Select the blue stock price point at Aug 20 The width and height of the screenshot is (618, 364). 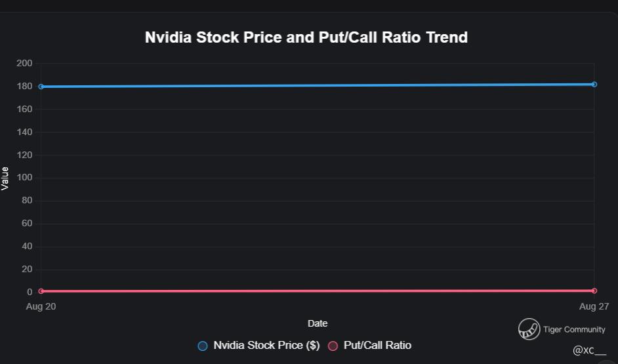pyautogui.click(x=41, y=87)
